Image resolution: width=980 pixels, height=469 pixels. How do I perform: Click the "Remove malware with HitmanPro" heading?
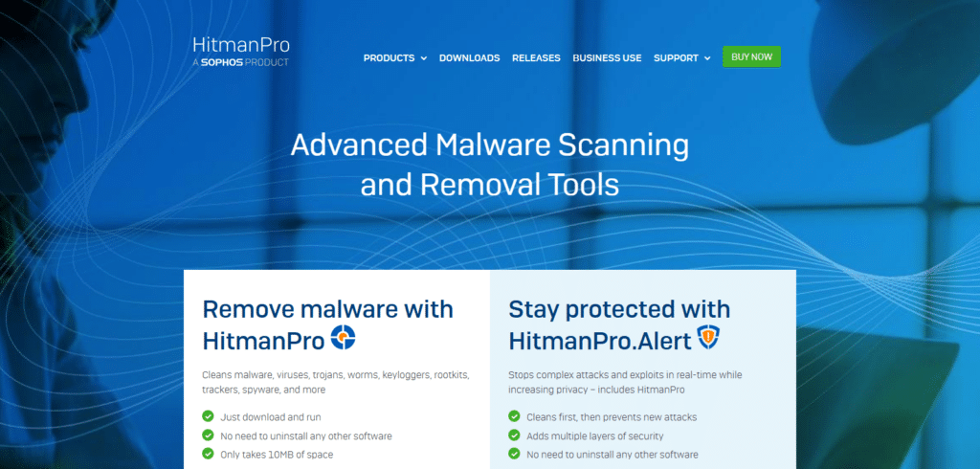click(x=327, y=325)
